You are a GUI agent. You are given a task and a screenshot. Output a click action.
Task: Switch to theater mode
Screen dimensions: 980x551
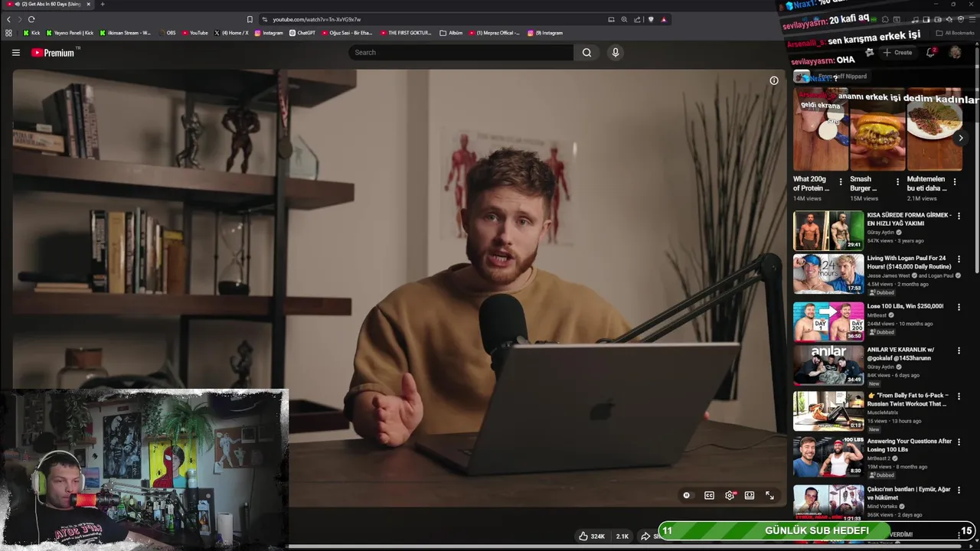750,495
